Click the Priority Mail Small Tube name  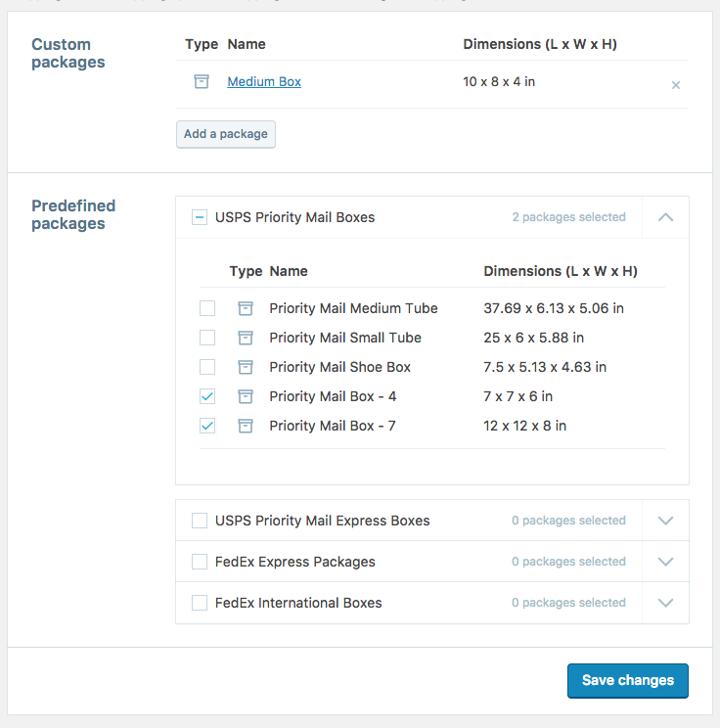tap(345, 338)
